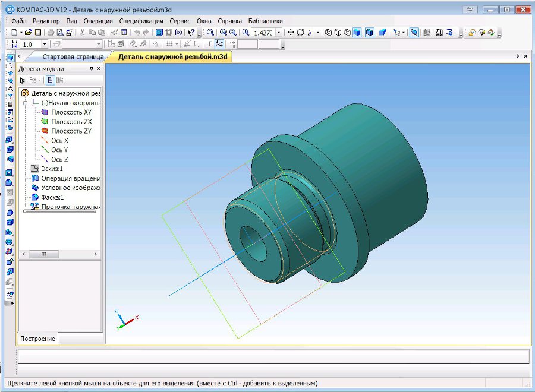
Task: Pin the Дерево модели panel
Action: pos(92,69)
